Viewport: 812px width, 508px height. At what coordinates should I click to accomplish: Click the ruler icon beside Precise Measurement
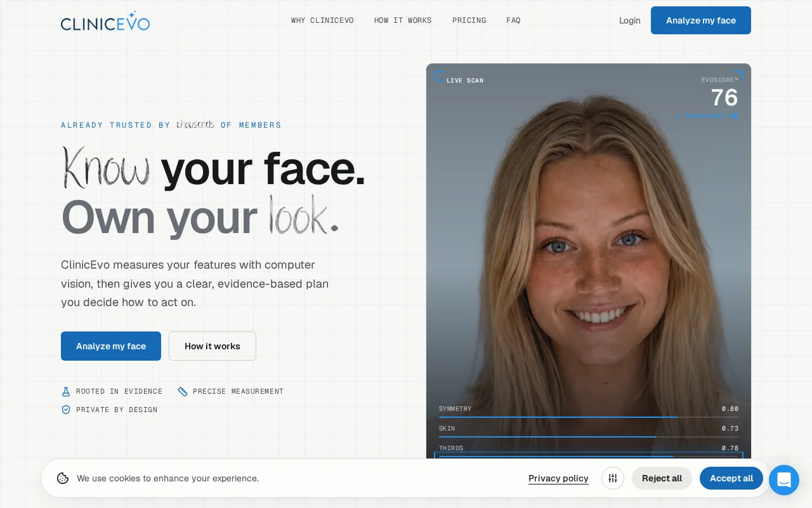(x=183, y=392)
